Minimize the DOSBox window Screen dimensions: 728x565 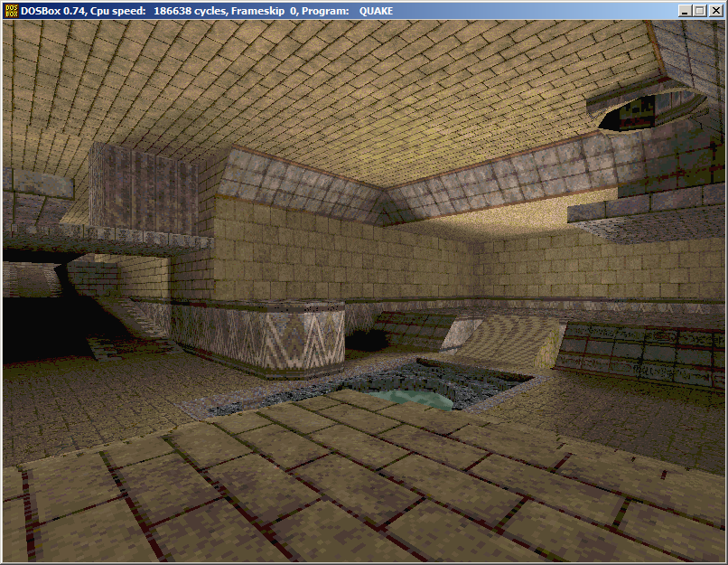click(684, 10)
